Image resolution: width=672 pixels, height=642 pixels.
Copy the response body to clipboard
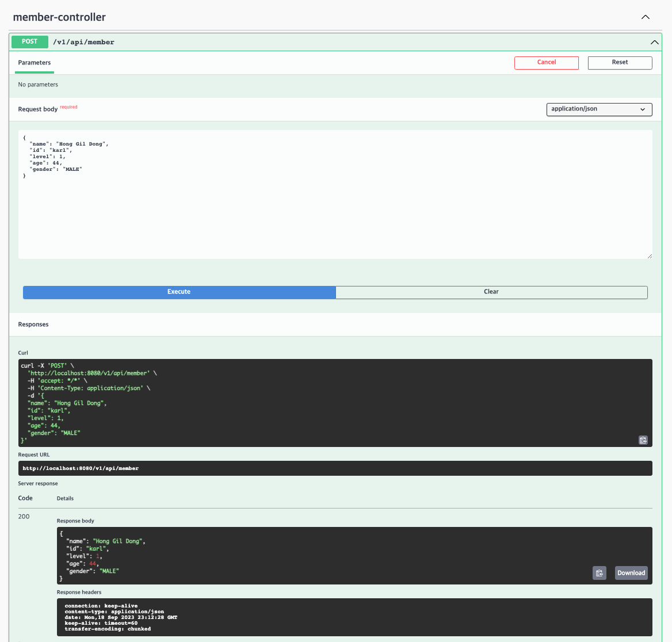599,572
